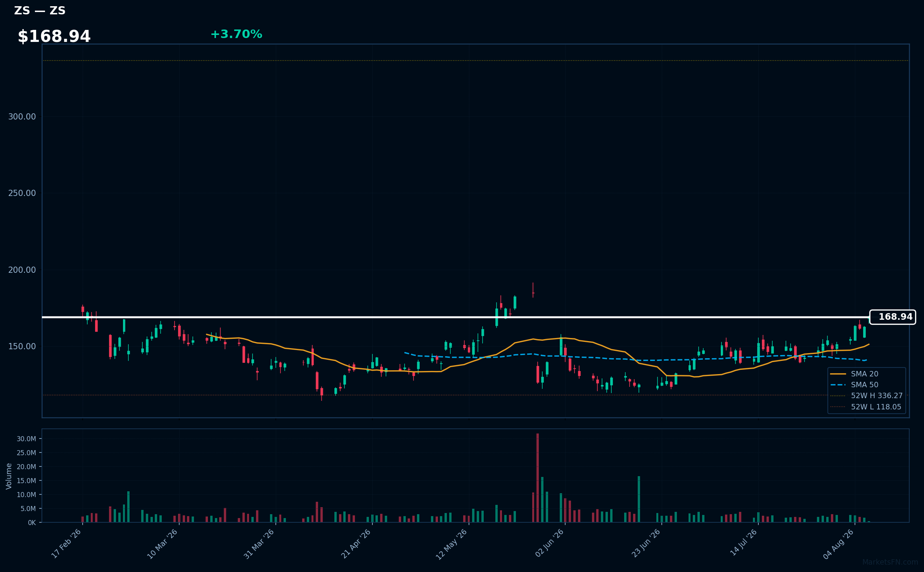Click the 25.0M volume axis label

point(26,453)
